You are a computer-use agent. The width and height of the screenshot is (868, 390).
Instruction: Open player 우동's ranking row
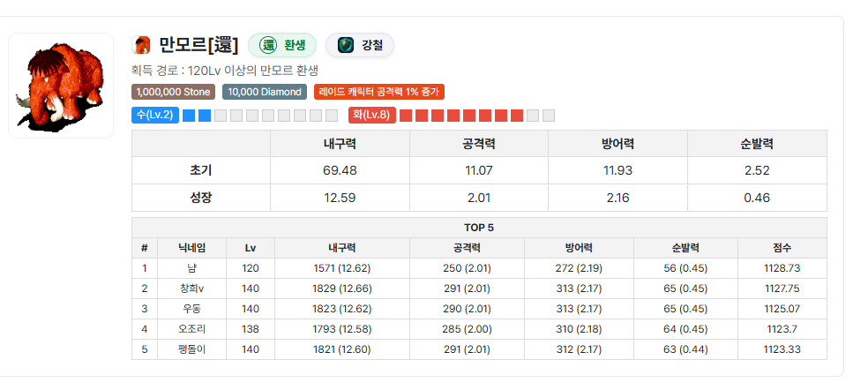pos(191,308)
